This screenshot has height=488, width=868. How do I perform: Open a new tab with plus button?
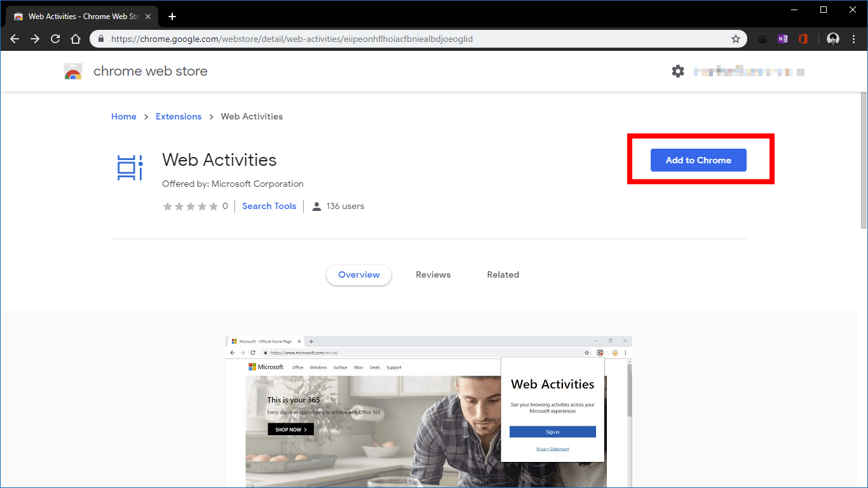172,17
